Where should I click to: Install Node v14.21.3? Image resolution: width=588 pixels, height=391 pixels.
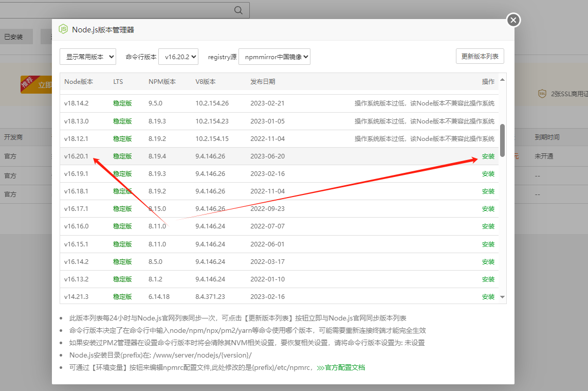(488, 297)
